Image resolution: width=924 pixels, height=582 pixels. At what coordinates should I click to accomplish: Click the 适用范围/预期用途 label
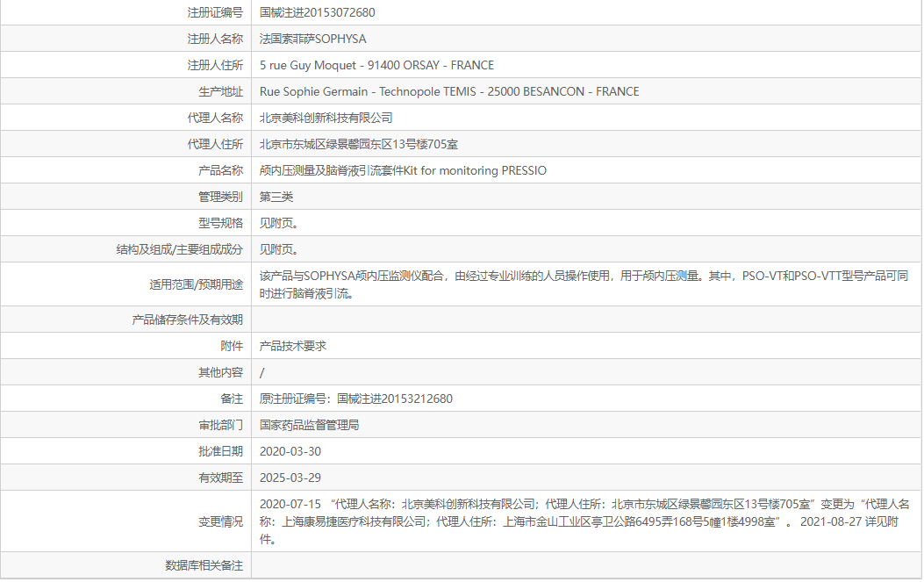(x=197, y=284)
